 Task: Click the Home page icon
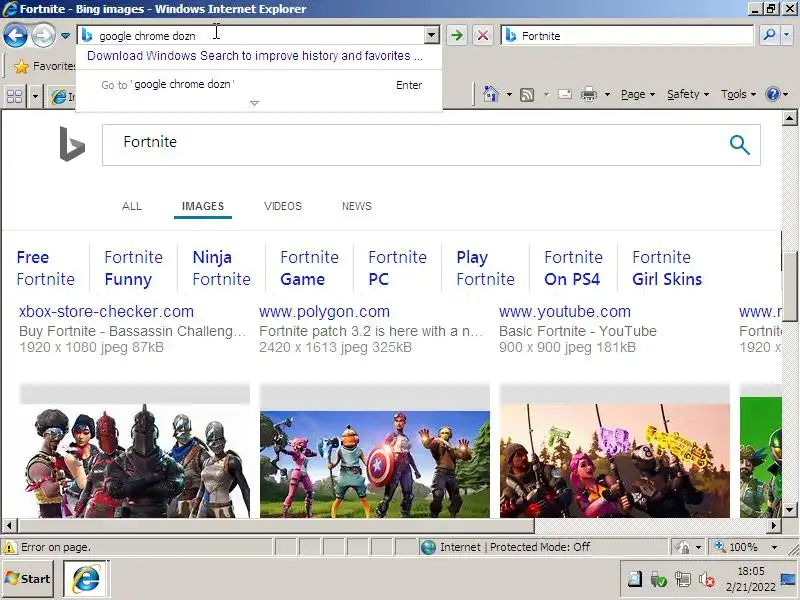coord(490,94)
